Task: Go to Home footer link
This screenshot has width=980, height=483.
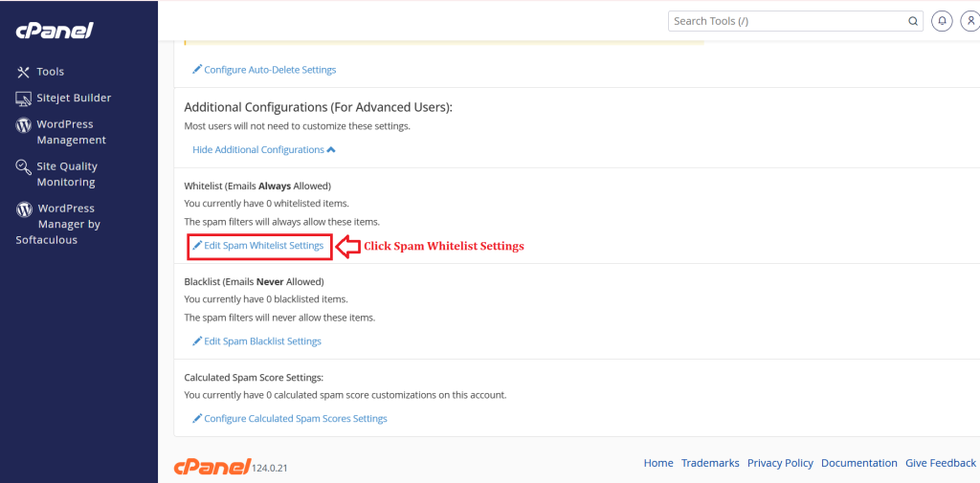Action: click(x=658, y=463)
